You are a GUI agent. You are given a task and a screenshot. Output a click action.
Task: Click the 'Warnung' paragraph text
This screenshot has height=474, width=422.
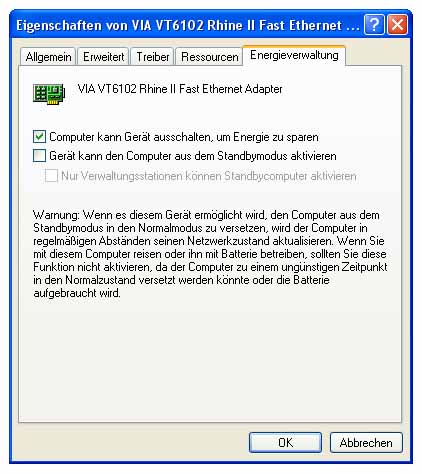point(210,254)
